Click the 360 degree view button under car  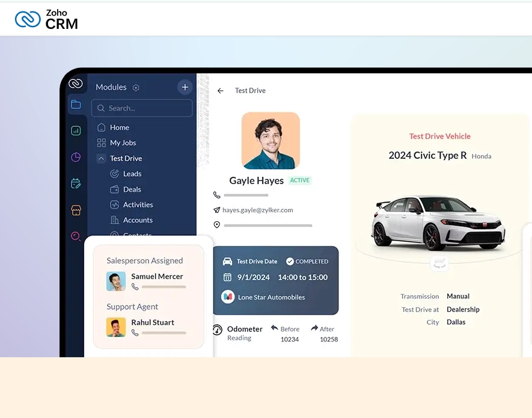pyautogui.click(x=439, y=263)
